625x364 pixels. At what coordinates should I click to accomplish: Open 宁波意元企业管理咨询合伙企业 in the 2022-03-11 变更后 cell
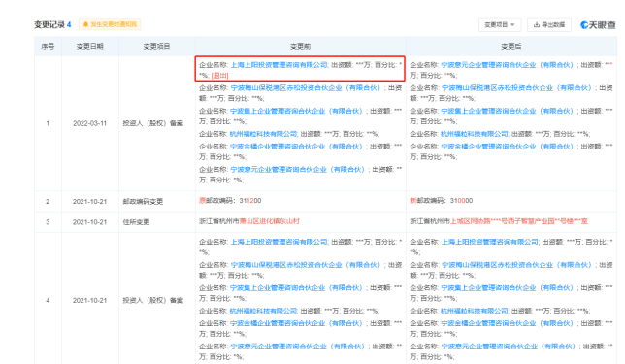(x=508, y=65)
